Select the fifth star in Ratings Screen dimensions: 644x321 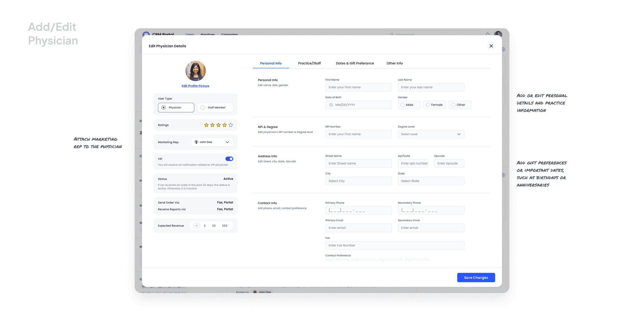click(x=230, y=125)
